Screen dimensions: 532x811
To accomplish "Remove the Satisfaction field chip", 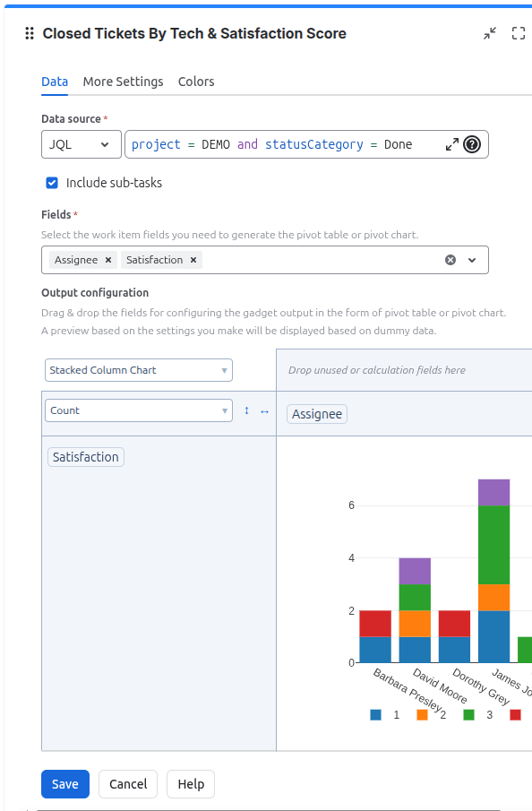I will click(x=193, y=260).
